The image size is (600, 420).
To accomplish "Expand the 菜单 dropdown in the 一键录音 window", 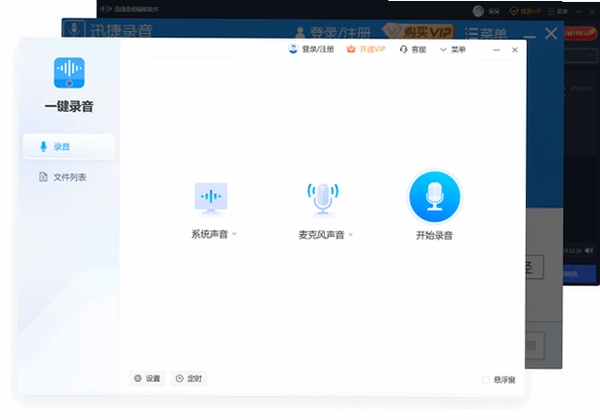I will point(453,49).
